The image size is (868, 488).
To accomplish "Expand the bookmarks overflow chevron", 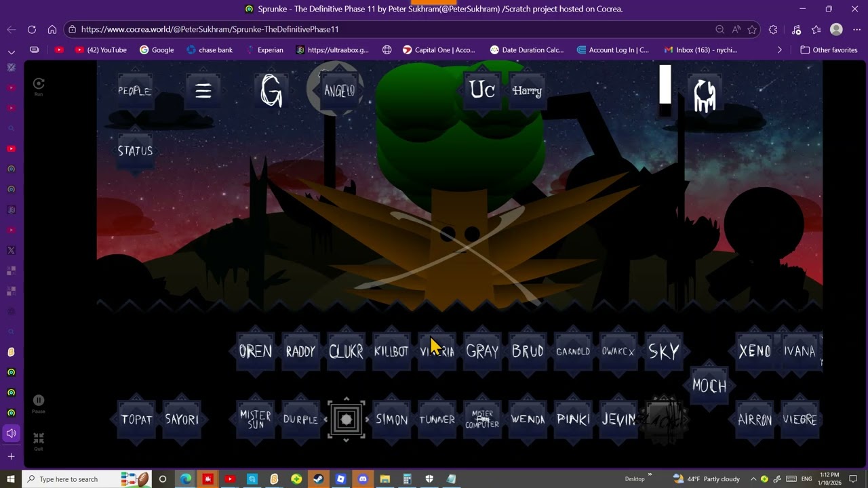I will 779,49.
